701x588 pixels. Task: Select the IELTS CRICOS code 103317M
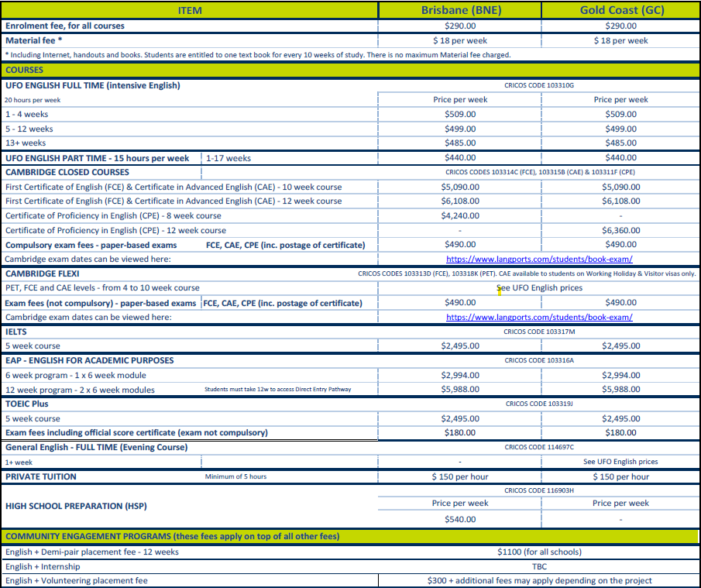click(x=539, y=332)
